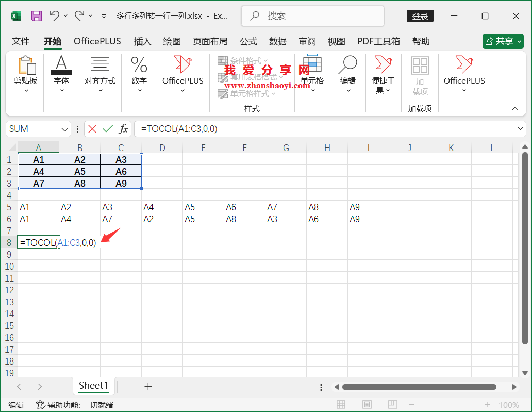
Task: Open the Name Box dropdown arrow
Action: pyautogui.click(x=64, y=129)
